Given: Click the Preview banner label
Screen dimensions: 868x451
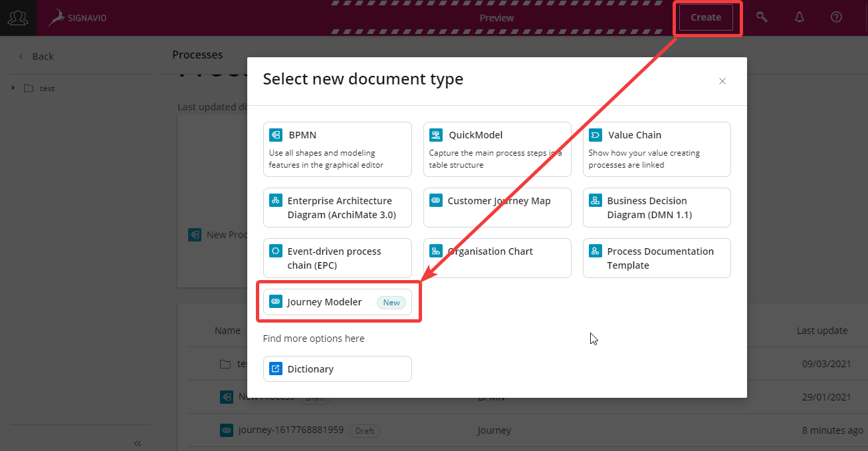Looking at the screenshot, I should 497,18.
